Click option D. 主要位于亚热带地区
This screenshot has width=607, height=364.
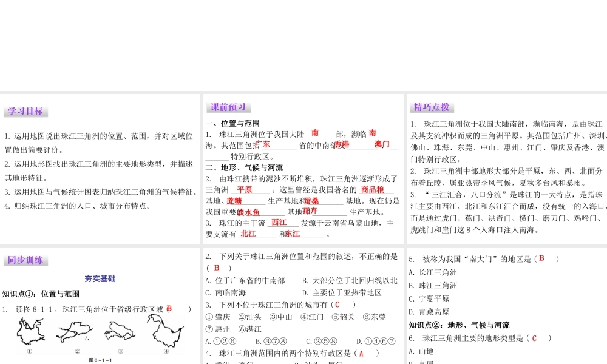(342, 293)
